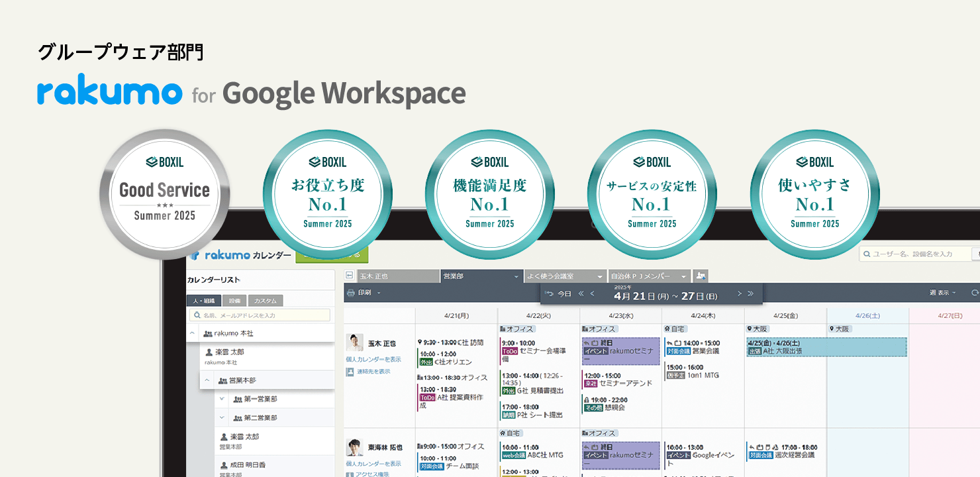Click the 連絡先を表示 link
Screen dimensions: 980x477
[374, 372]
